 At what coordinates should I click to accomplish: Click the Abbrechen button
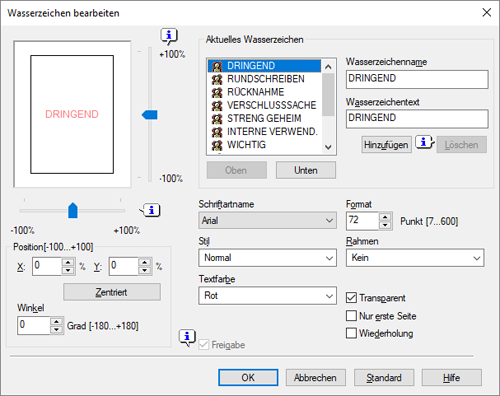pyautogui.click(x=315, y=378)
